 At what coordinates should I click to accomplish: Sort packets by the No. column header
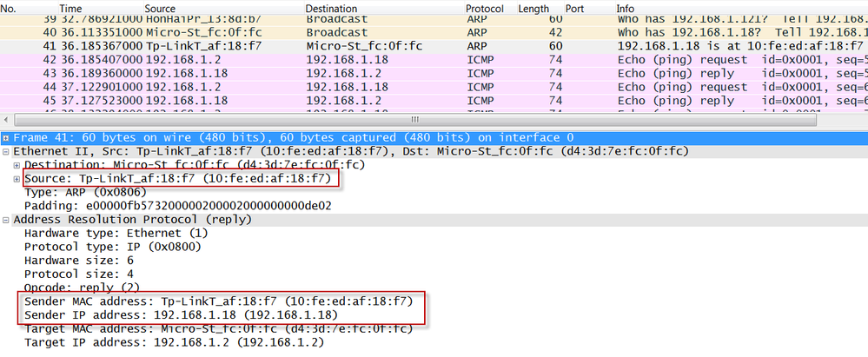(9, 9)
